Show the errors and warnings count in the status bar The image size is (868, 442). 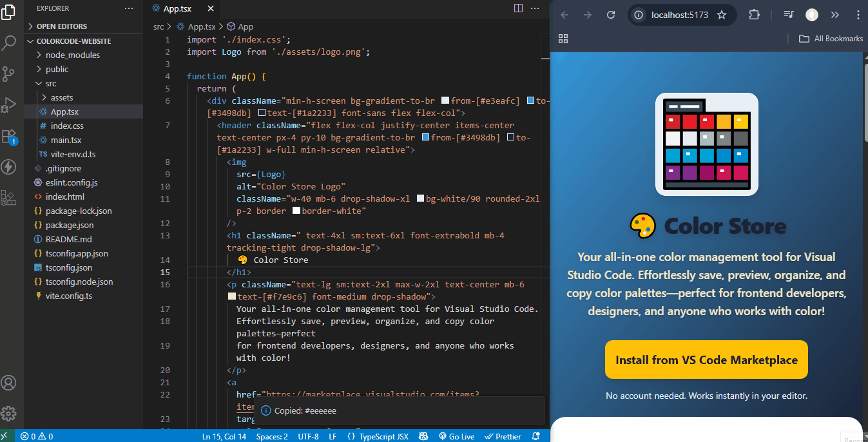[37, 436]
